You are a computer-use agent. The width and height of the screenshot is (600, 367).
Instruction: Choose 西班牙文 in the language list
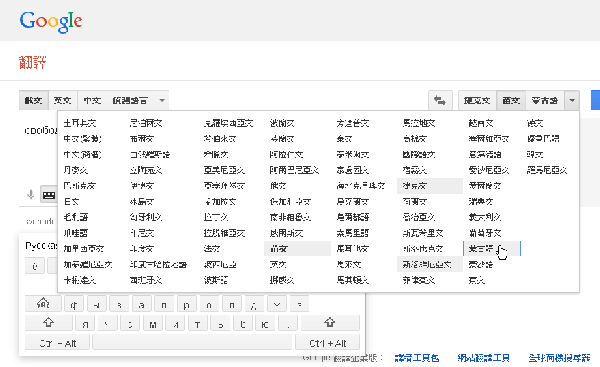pyautogui.click(x=146, y=280)
